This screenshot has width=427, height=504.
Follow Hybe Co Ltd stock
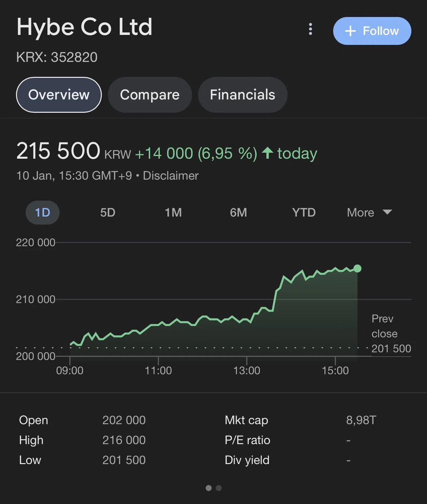point(372,31)
